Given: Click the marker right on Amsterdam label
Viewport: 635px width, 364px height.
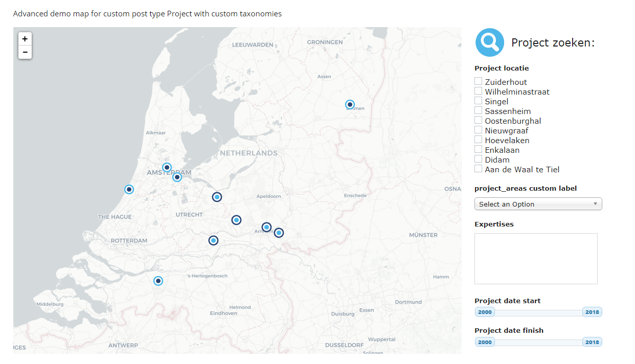Looking at the screenshot, I should pyautogui.click(x=177, y=177).
